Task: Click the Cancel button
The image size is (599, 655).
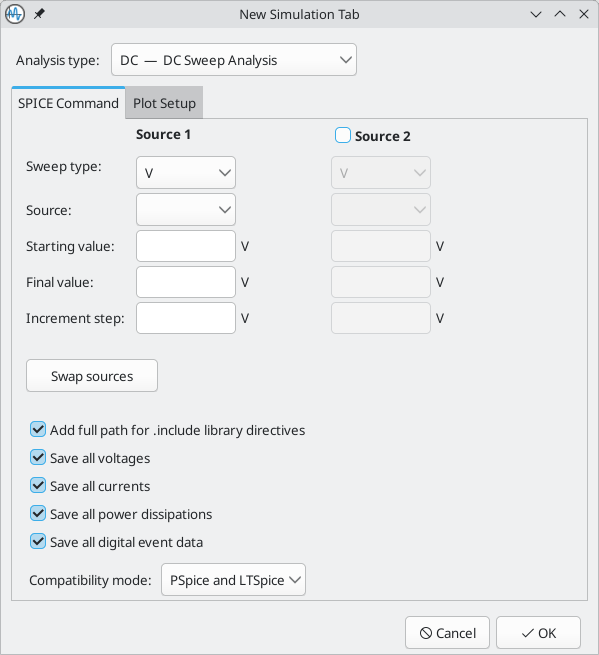Action: point(447,633)
